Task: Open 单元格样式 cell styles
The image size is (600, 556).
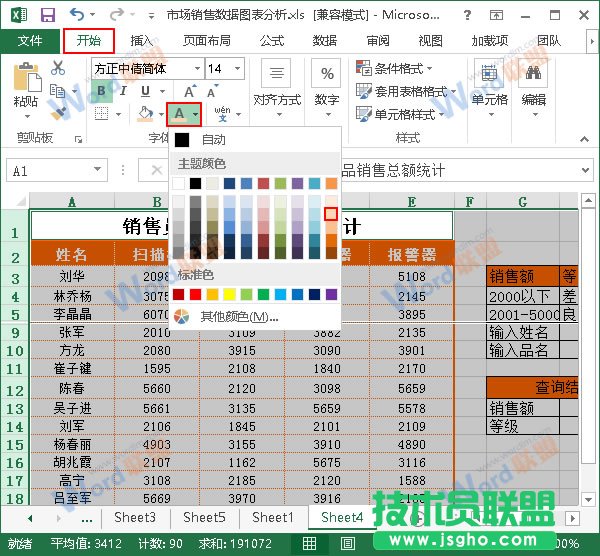Action: pyautogui.click(x=400, y=114)
